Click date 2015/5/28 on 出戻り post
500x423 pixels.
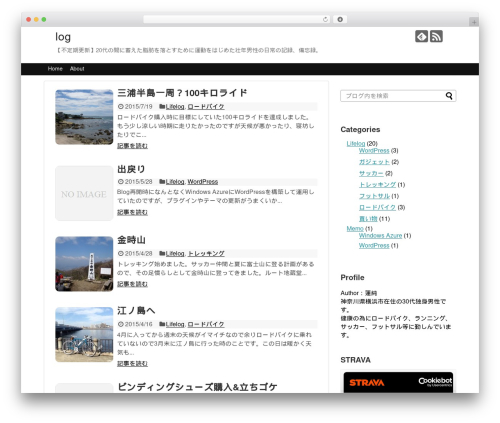[138, 182]
